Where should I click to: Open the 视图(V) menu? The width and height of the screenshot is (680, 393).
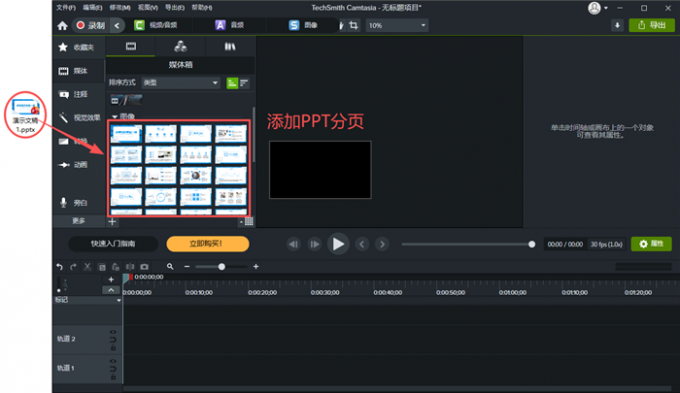pos(147,7)
